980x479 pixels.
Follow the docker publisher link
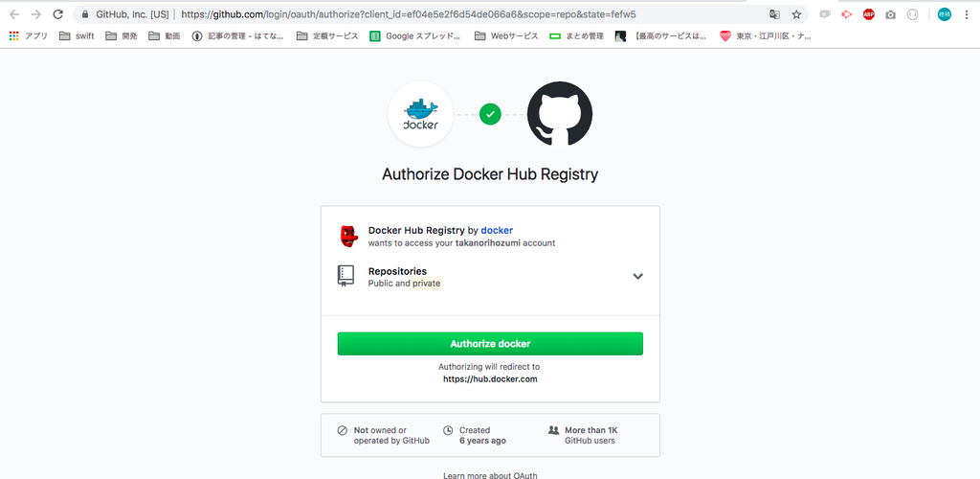[x=497, y=230]
